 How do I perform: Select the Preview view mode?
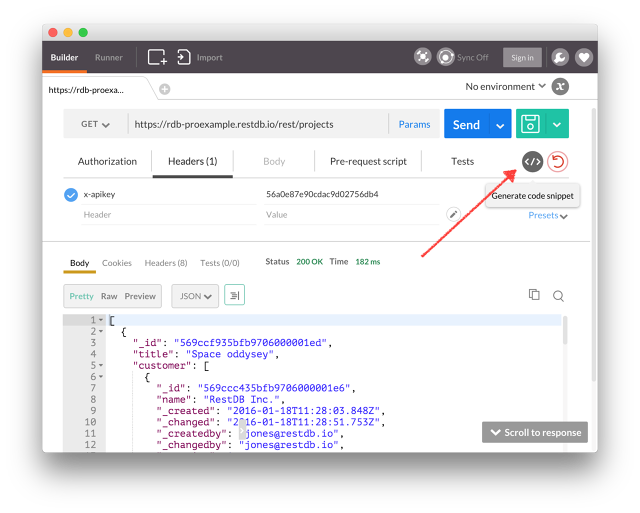140,296
